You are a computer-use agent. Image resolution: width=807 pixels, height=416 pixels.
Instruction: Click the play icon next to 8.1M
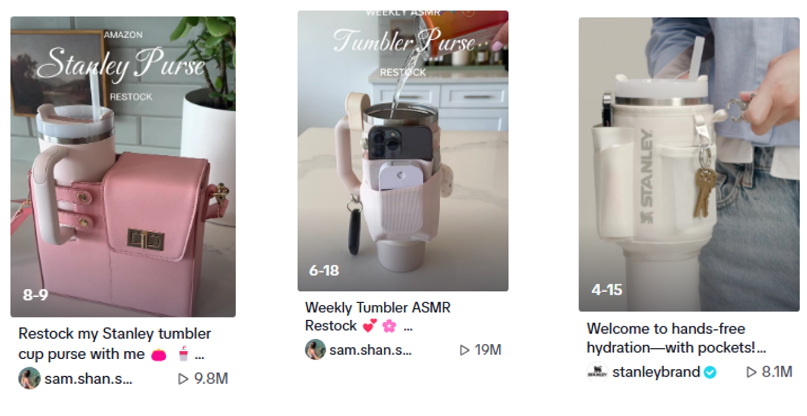coord(751,372)
